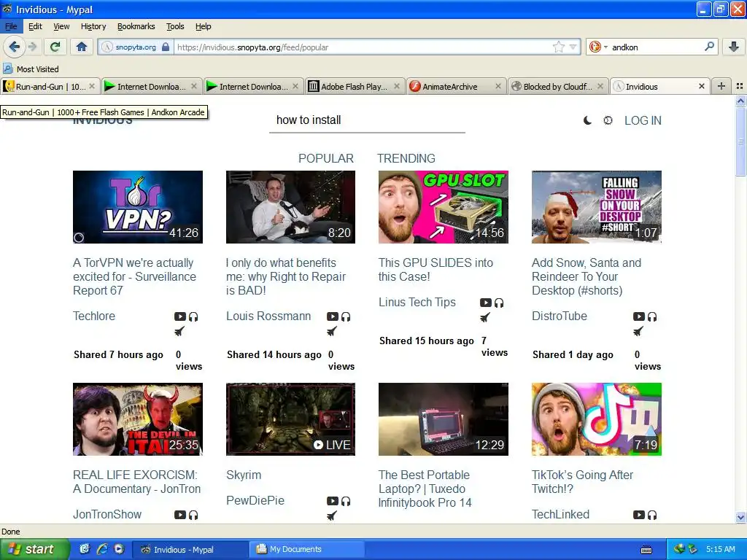Open Invidious preferences gear icon
The image size is (747, 560).
[608, 120]
